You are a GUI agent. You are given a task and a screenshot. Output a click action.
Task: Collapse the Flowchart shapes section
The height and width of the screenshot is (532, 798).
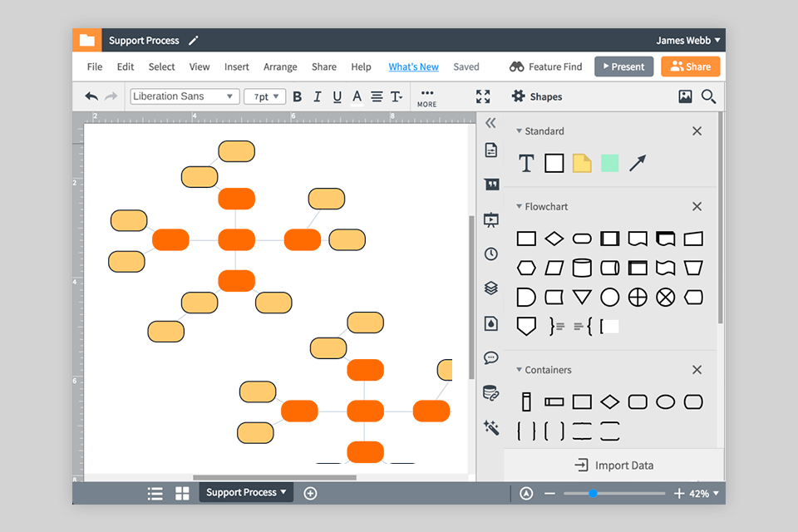(519, 206)
